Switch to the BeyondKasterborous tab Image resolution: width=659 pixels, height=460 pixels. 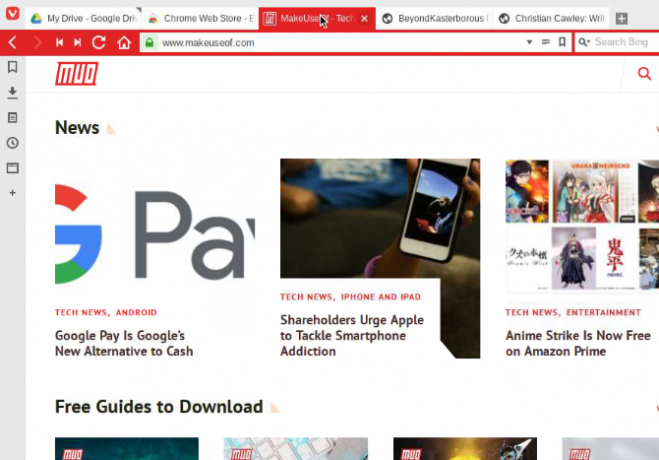435,18
